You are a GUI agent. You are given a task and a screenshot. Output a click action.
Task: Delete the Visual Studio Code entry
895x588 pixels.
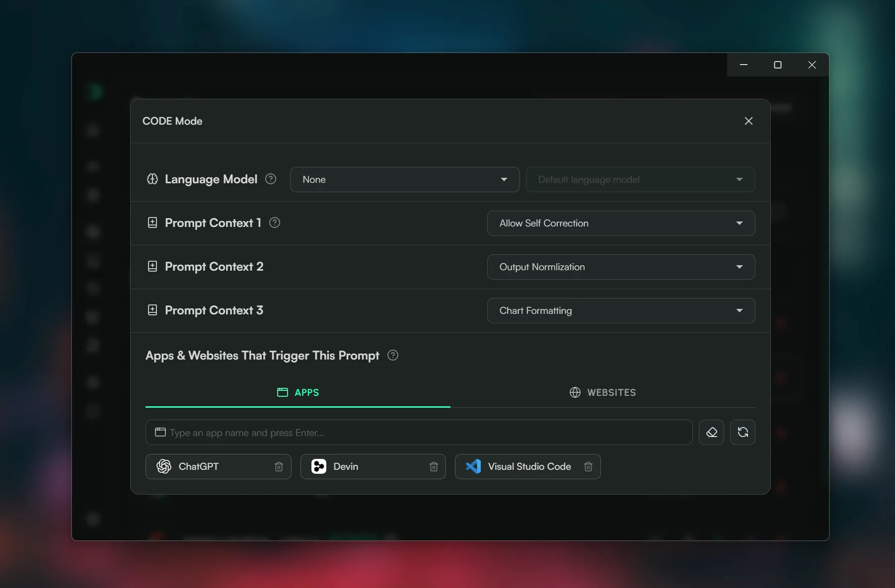pyautogui.click(x=588, y=466)
